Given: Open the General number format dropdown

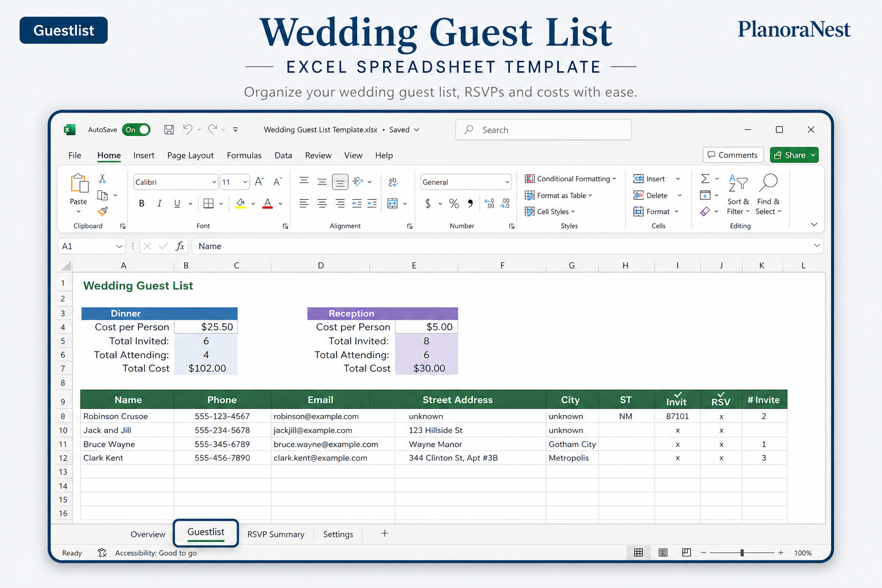Looking at the screenshot, I should click(507, 182).
